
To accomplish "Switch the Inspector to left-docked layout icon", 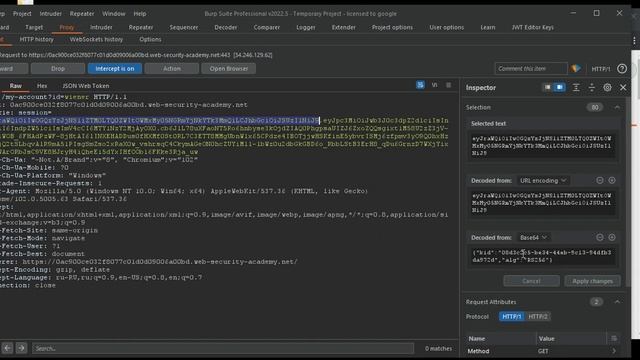I will point(547,87).
